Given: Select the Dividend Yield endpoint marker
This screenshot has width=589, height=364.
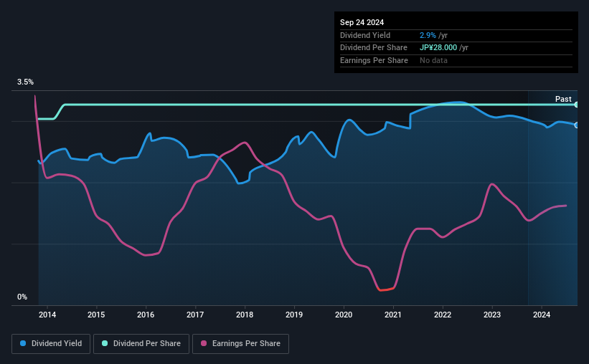Looking at the screenshot, I should pos(577,125).
